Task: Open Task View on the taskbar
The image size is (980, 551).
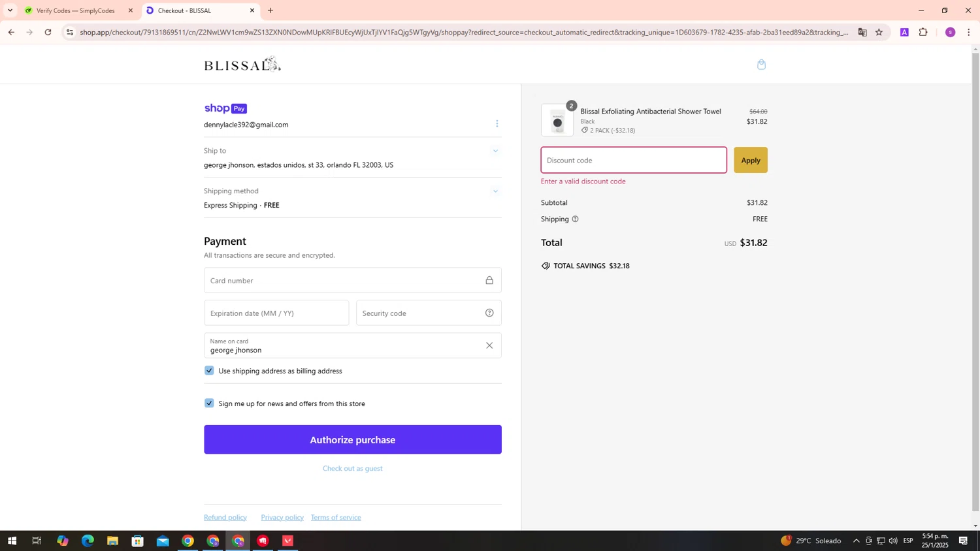Action: point(37,541)
